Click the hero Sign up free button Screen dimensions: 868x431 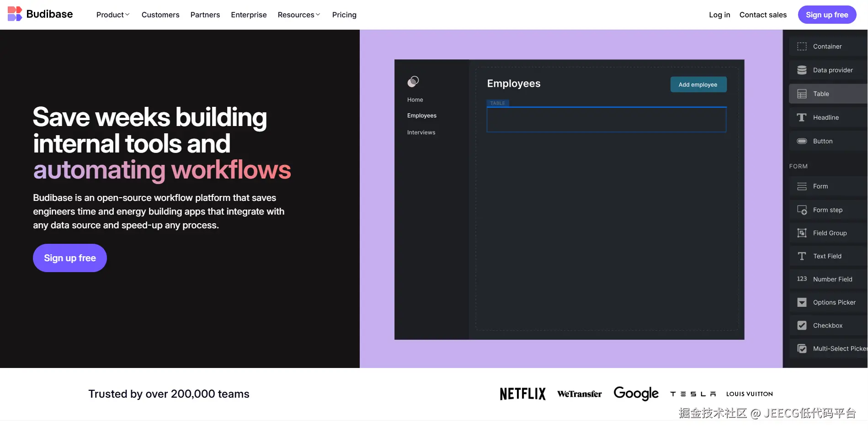(x=70, y=258)
